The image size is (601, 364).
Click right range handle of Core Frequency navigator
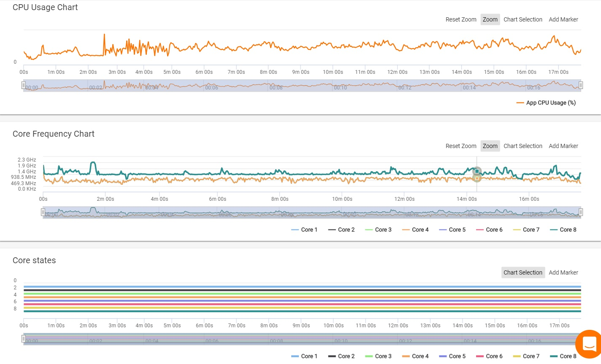click(581, 212)
